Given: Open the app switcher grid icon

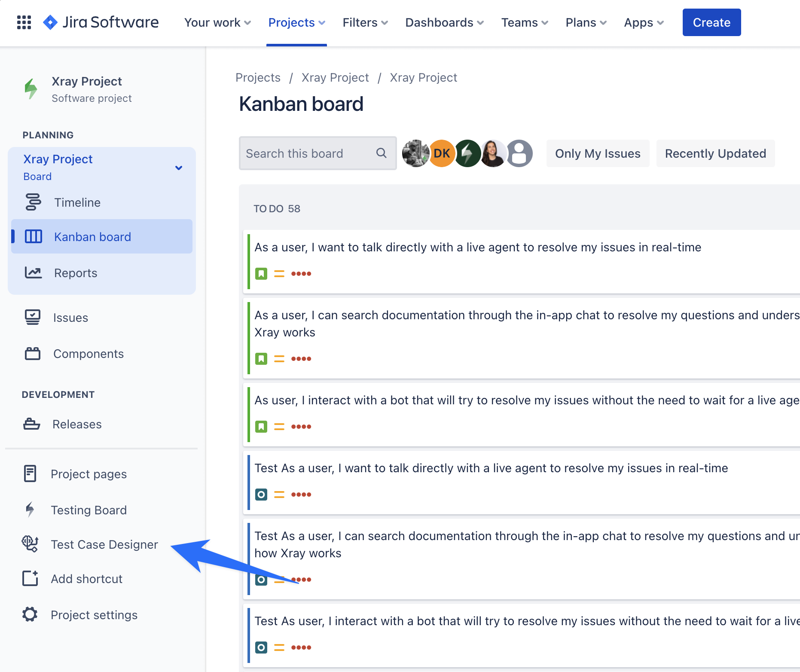Looking at the screenshot, I should click(x=24, y=22).
